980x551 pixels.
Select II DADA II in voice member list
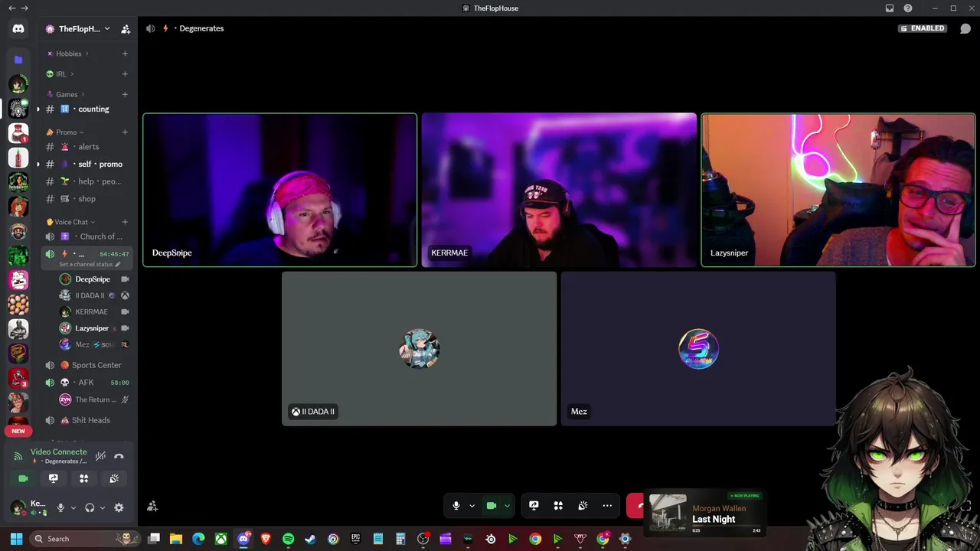(93, 295)
